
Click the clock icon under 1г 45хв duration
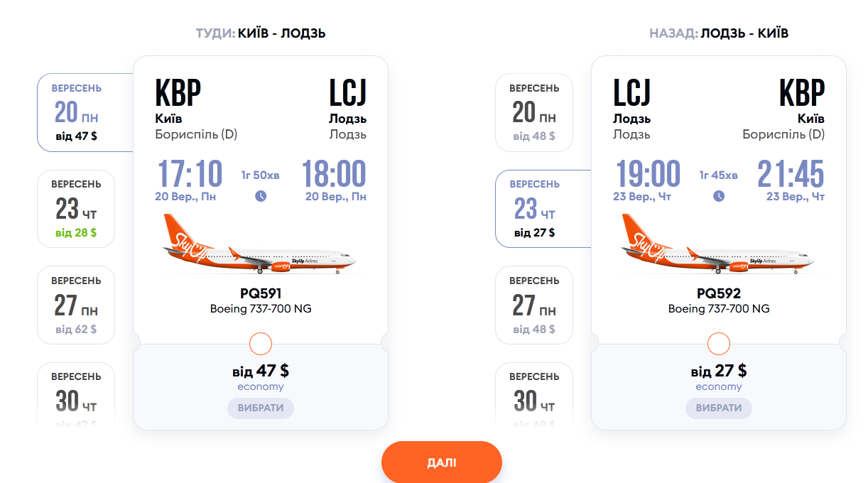click(x=719, y=196)
